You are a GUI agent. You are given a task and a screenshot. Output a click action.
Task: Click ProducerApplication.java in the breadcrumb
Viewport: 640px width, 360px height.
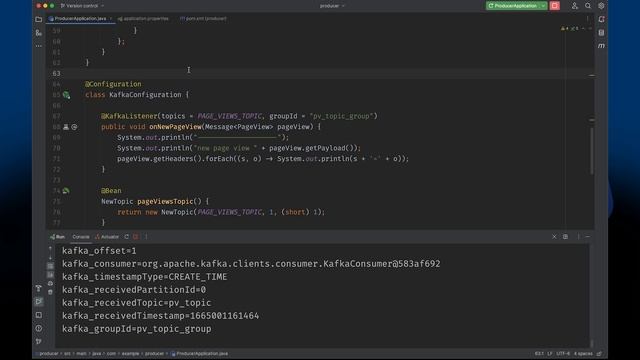(x=200, y=353)
